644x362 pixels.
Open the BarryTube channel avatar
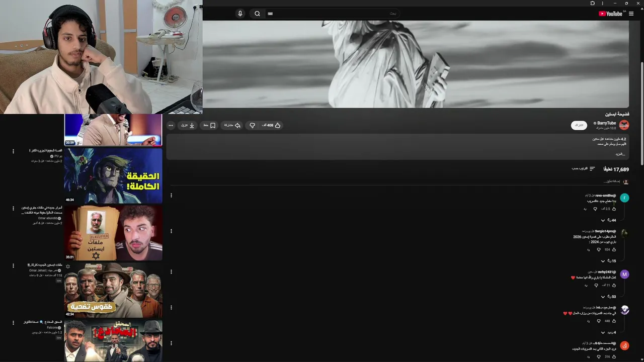[624, 125]
